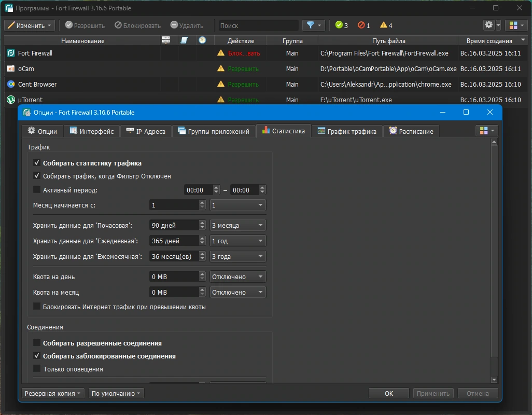Click the keyboard icon column header

point(166,40)
